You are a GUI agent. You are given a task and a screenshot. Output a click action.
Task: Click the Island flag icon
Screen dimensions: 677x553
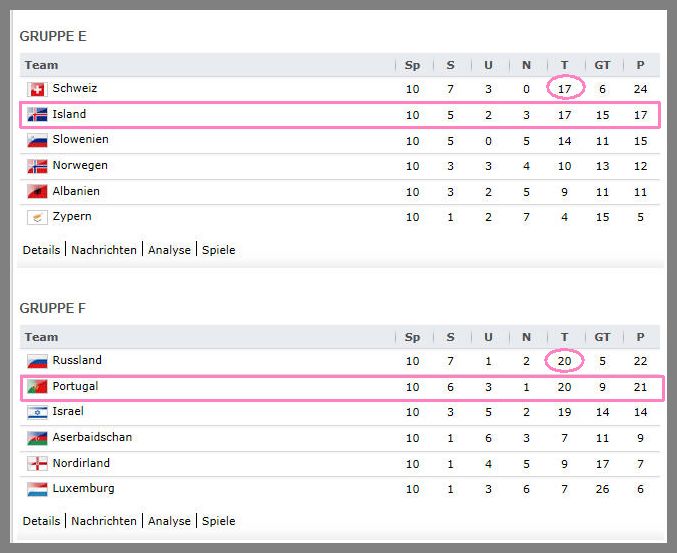pos(37,115)
